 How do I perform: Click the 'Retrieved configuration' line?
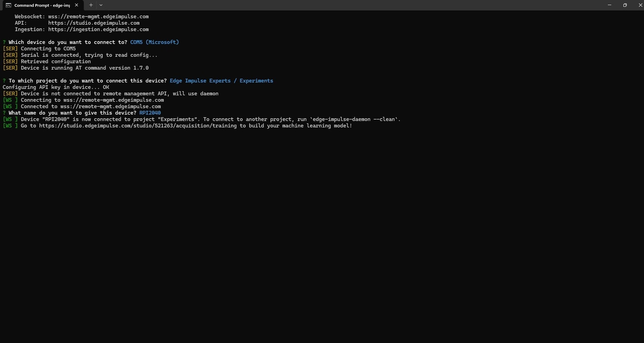point(47,62)
